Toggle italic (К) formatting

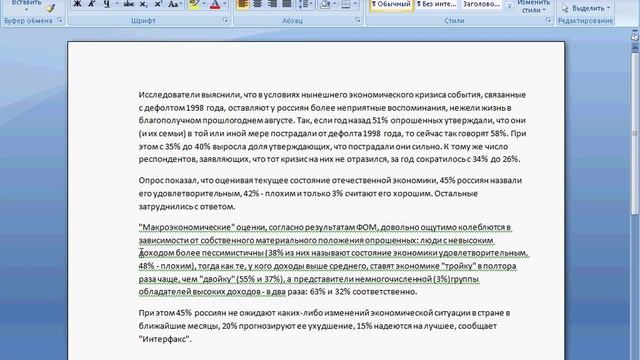point(91,4)
